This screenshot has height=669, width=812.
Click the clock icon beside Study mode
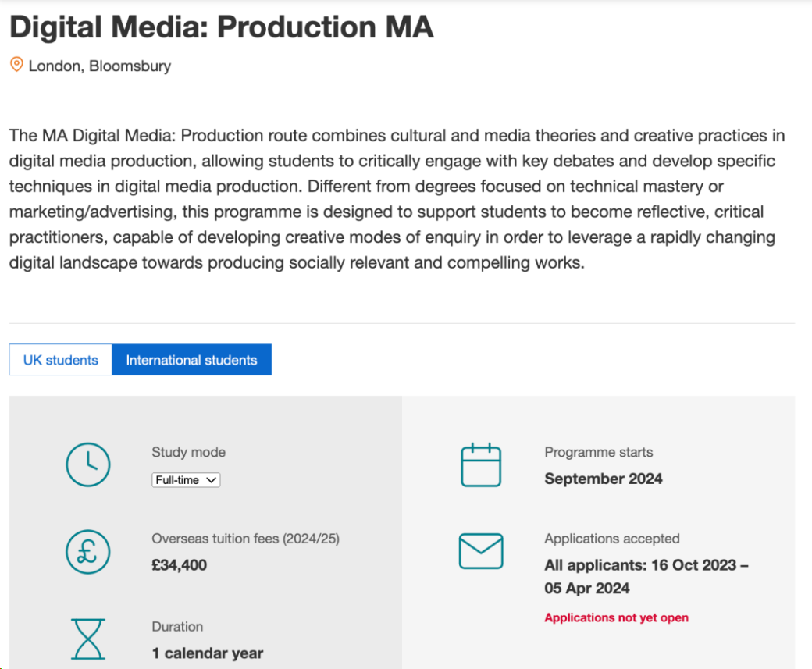point(88,465)
